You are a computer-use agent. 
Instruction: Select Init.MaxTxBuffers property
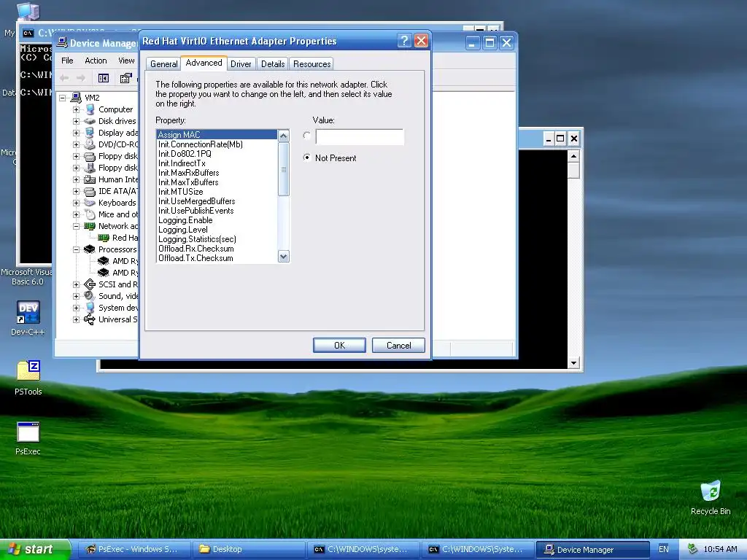coord(217,182)
